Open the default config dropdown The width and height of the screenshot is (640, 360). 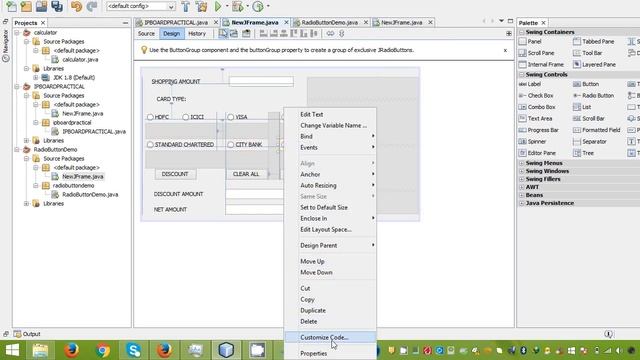pos(140,6)
